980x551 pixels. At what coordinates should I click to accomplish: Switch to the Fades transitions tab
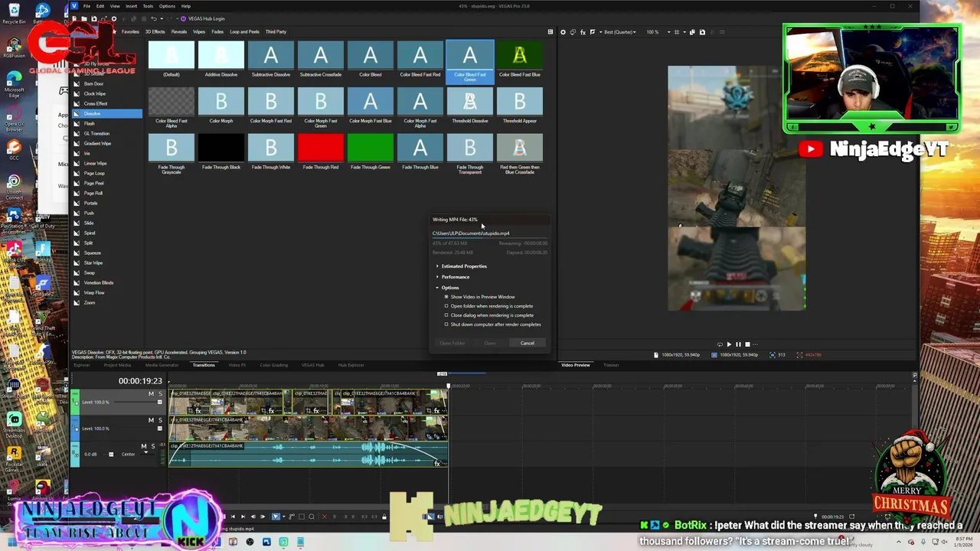tap(217, 32)
